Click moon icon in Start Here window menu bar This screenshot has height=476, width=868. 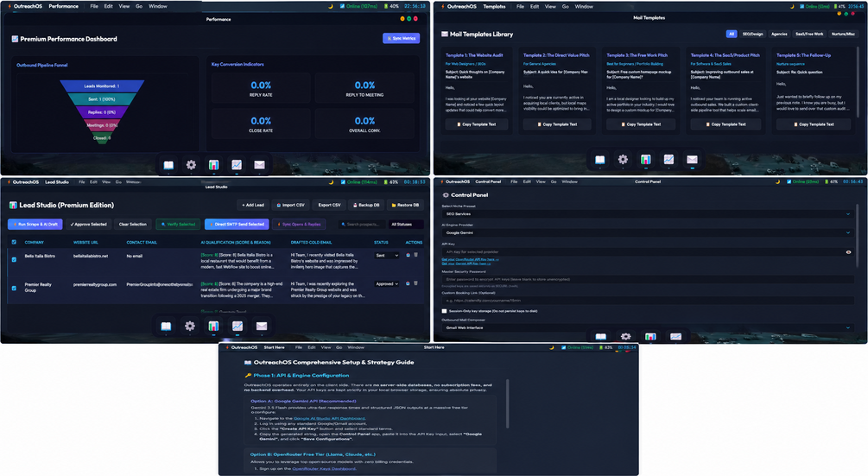pyautogui.click(x=551, y=347)
